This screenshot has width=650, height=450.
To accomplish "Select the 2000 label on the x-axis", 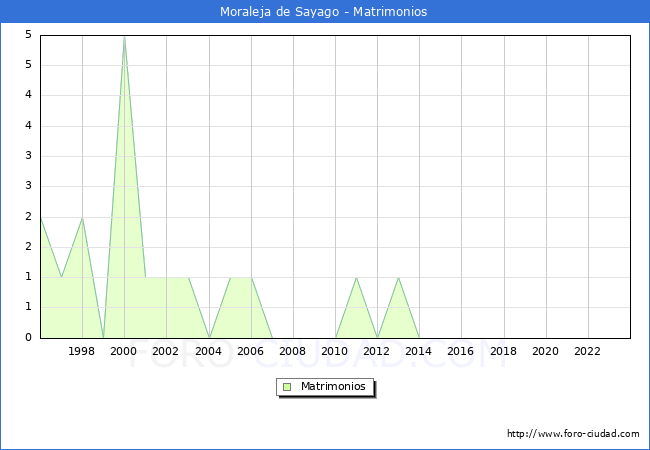I will (124, 351).
